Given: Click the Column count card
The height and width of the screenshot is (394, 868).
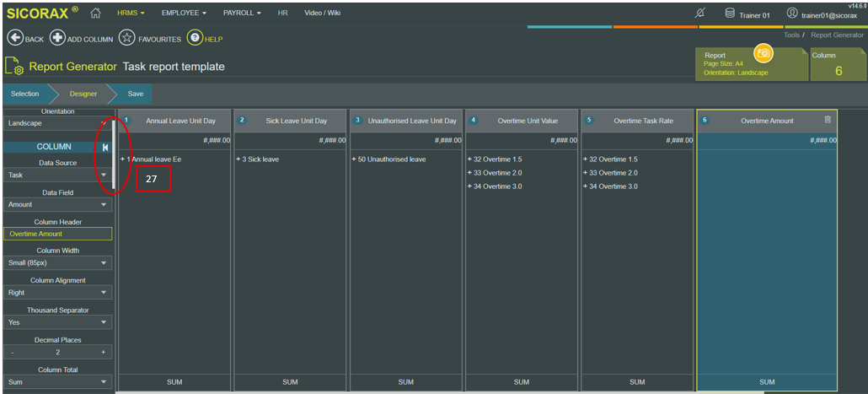Looking at the screenshot, I should click(x=839, y=65).
